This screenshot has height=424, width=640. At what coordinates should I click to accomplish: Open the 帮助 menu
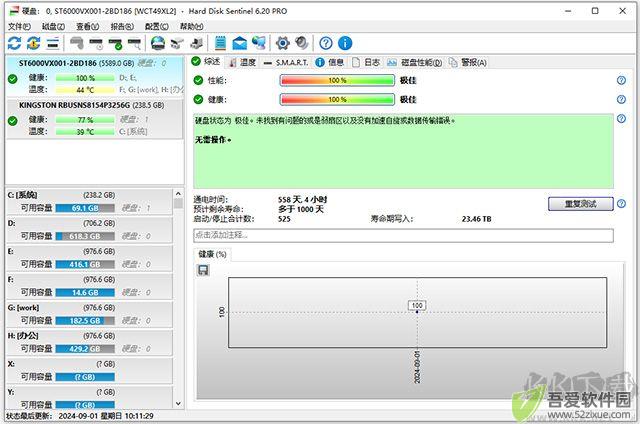point(191,27)
